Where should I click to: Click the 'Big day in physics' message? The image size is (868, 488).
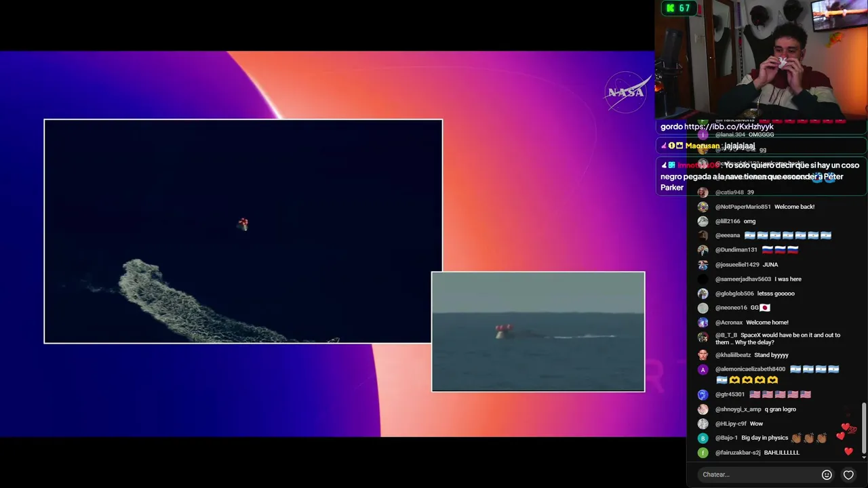pyautogui.click(x=765, y=438)
